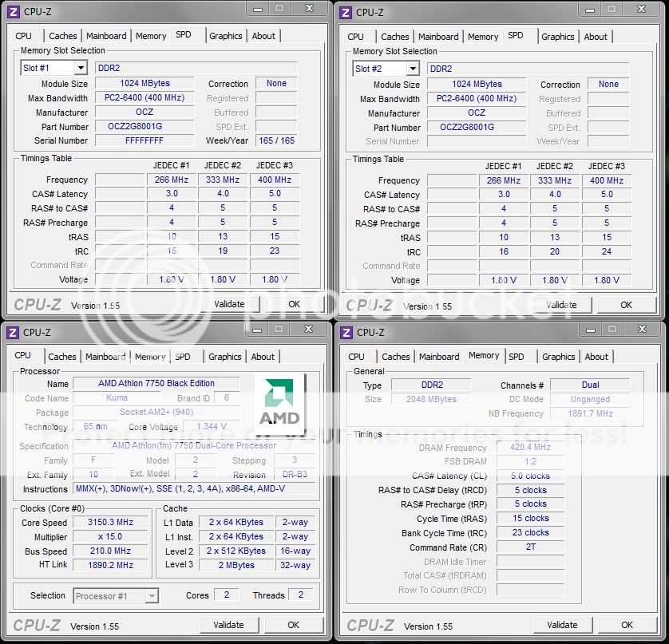This screenshot has height=644, width=669.
Task: Open the Slot #2 memory slot dropdown
Action: point(413,69)
